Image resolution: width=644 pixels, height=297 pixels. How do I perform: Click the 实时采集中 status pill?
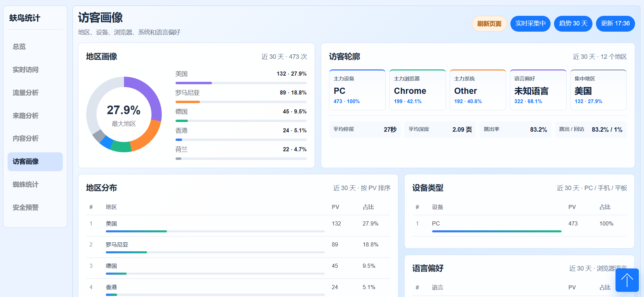pyautogui.click(x=530, y=24)
